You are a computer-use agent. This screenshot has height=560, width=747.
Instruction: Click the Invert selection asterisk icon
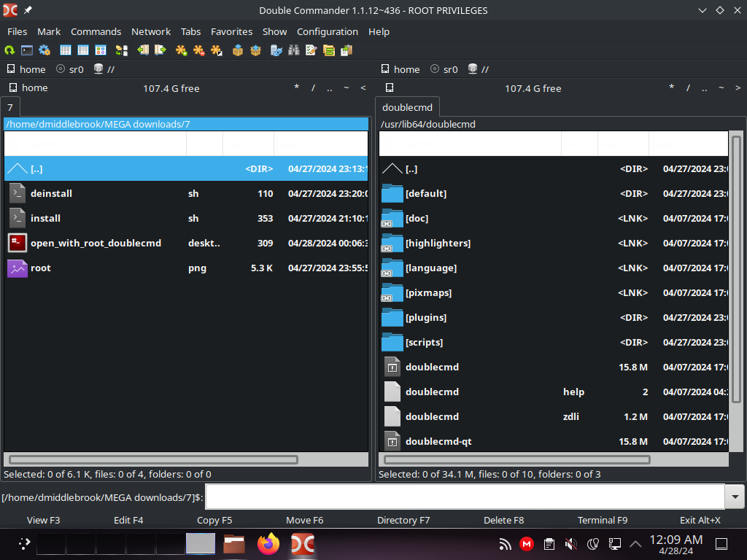pyautogui.click(x=216, y=50)
